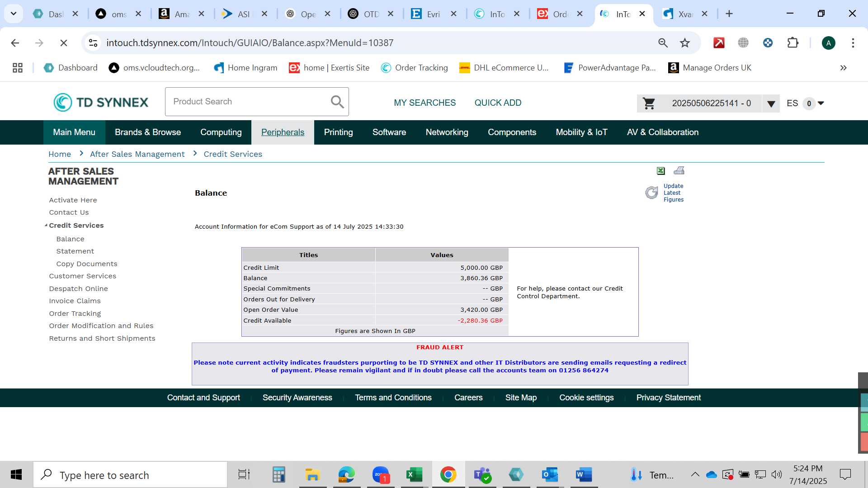Image resolution: width=868 pixels, height=488 pixels.
Task: Click the red arrow extension icon
Action: tap(719, 43)
